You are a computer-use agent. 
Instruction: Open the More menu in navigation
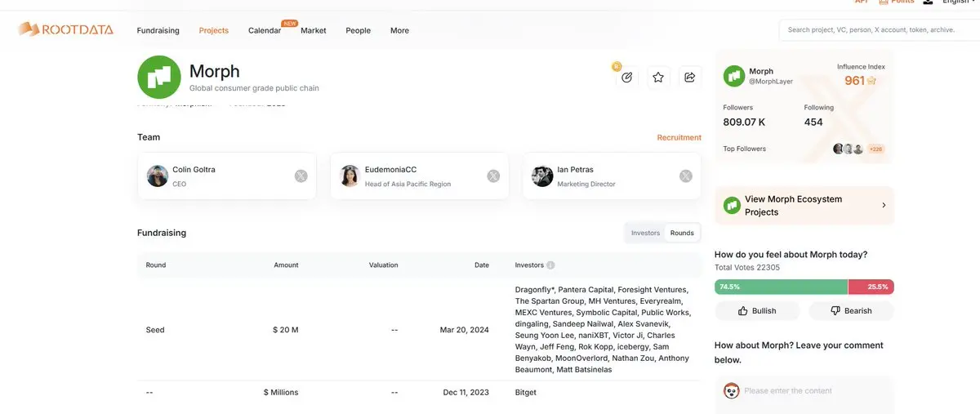point(399,30)
